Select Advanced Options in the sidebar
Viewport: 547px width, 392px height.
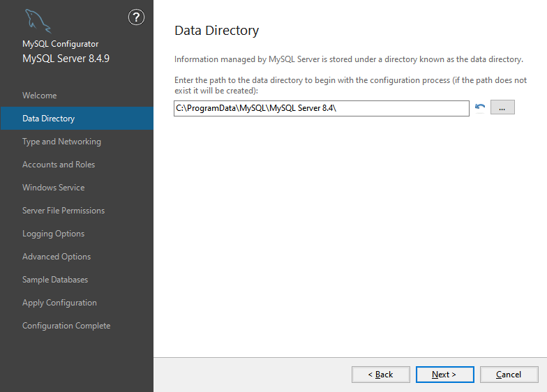click(57, 257)
